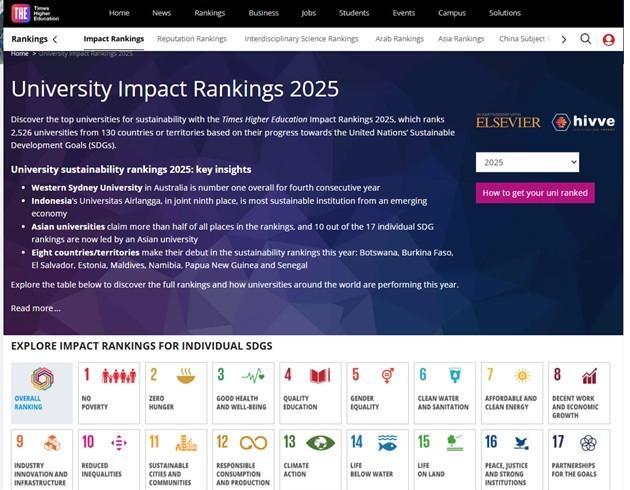
Task: Click the Times Higher Education logo
Action: click(x=33, y=13)
